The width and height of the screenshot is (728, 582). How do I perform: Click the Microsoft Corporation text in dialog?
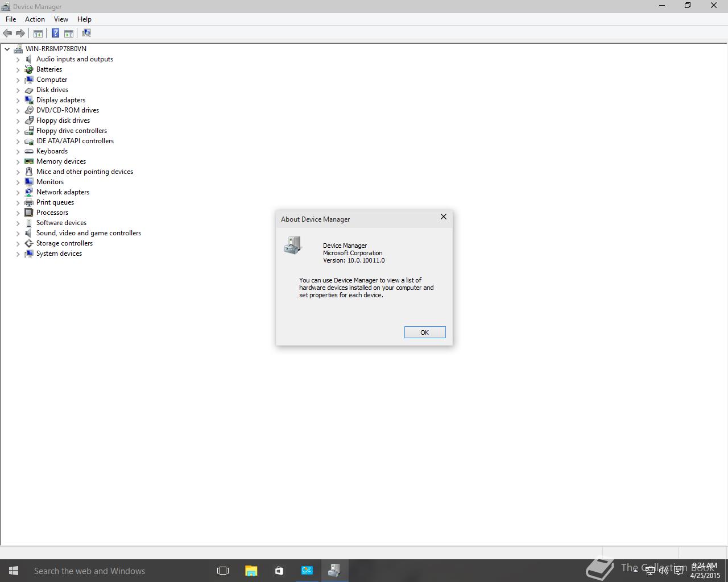click(x=353, y=253)
